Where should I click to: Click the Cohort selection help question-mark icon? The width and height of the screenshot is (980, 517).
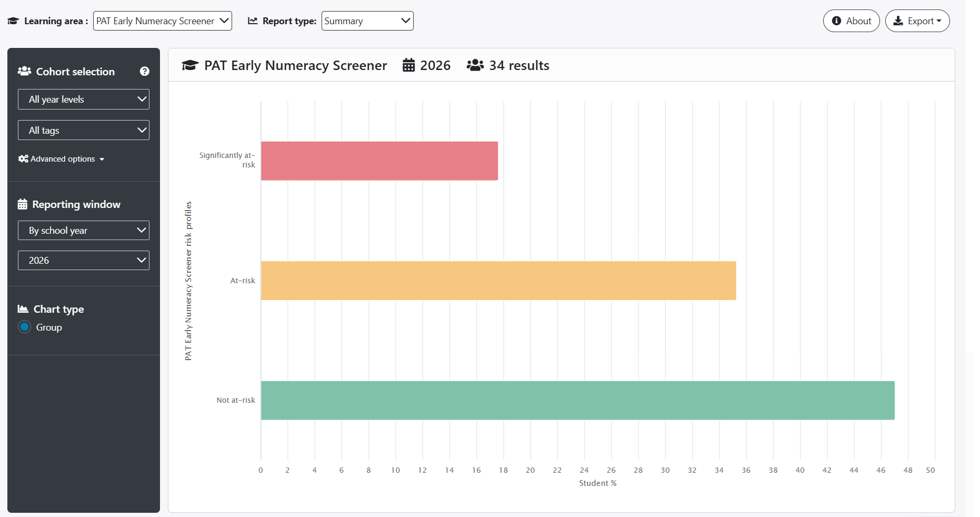tap(145, 72)
